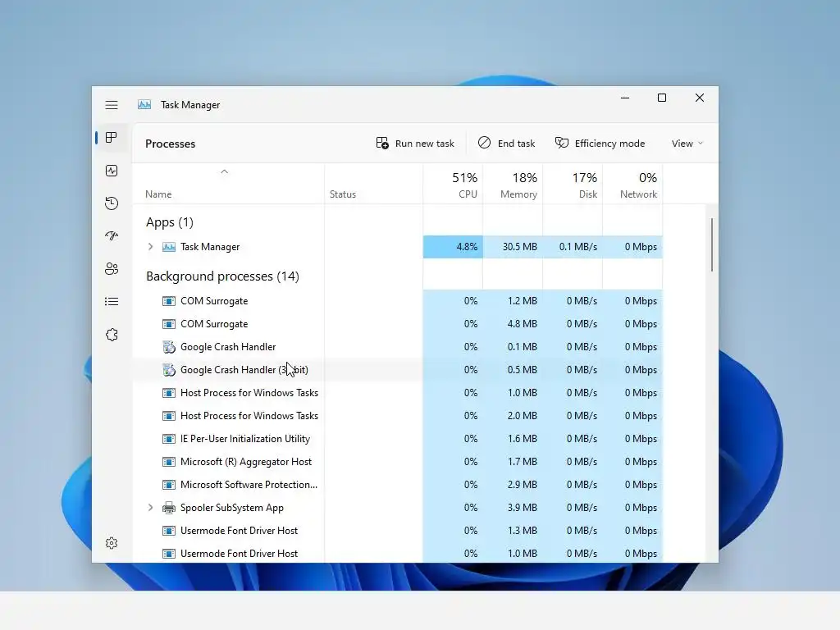This screenshot has width=840, height=630.
Task: Minimize the Task Manager window
Action: (x=624, y=98)
